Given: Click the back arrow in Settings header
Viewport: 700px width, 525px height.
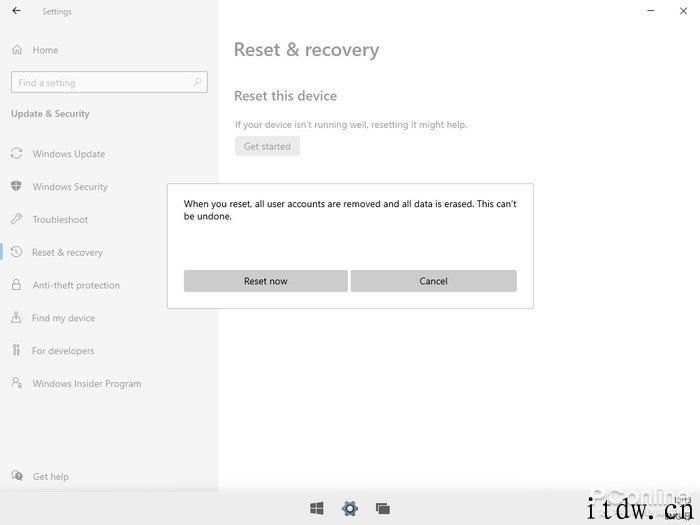Looking at the screenshot, I should (17, 11).
